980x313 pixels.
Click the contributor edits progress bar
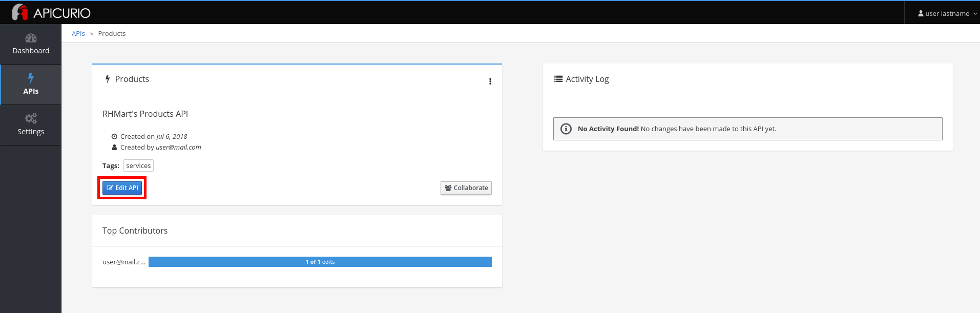(320, 262)
